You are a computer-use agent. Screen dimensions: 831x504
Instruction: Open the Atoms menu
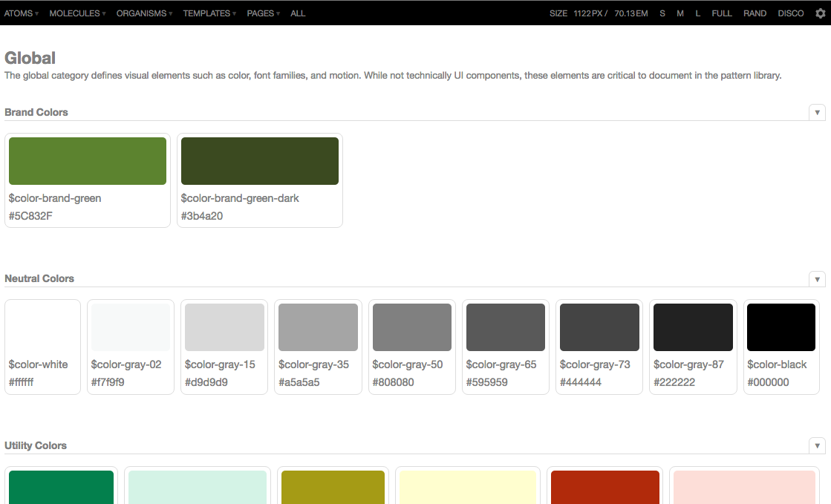22,13
